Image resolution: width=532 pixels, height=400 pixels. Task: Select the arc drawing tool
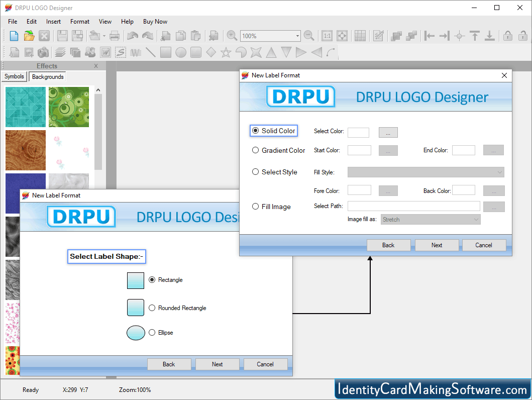pos(331,52)
